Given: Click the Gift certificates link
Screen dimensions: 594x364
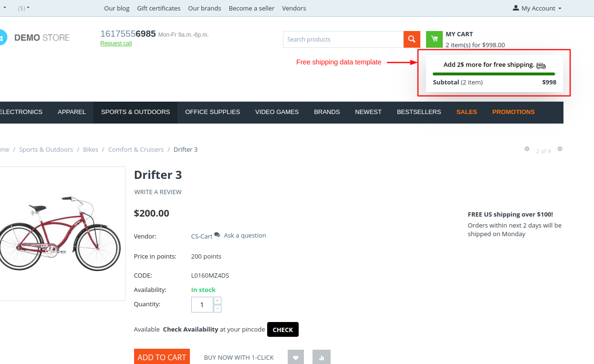Looking at the screenshot, I should click(x=159, y=8).
